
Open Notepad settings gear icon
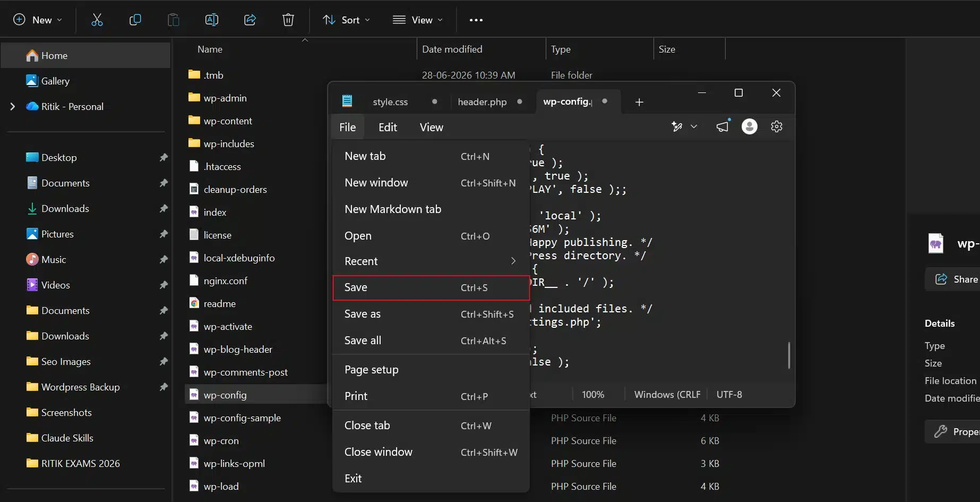click(x=777, y=126)
